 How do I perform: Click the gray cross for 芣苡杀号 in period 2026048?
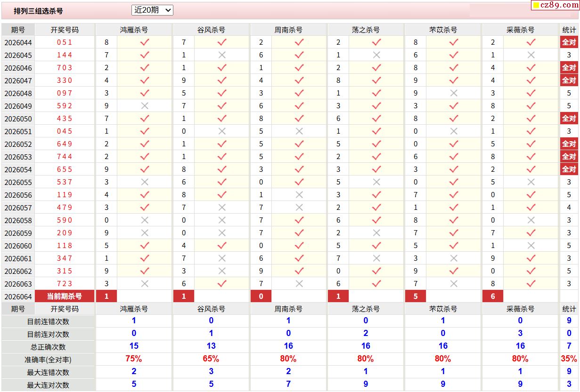454,93
